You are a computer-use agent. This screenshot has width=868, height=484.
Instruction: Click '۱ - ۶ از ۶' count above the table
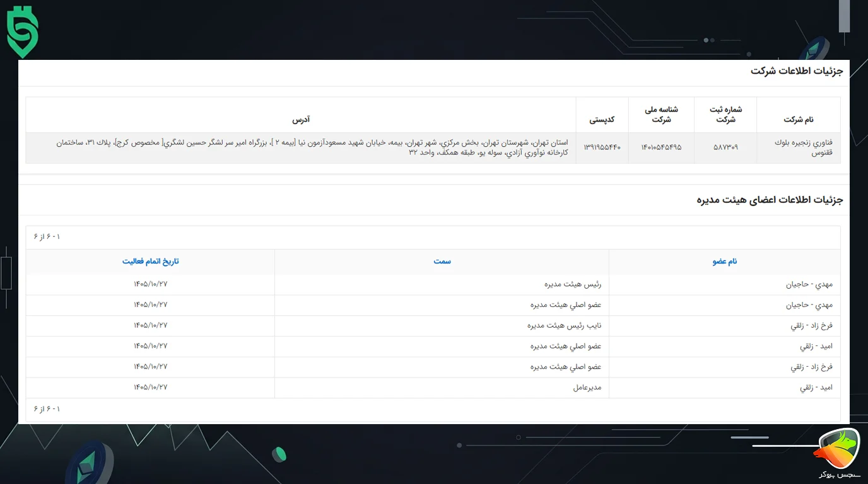pos(47,237)
